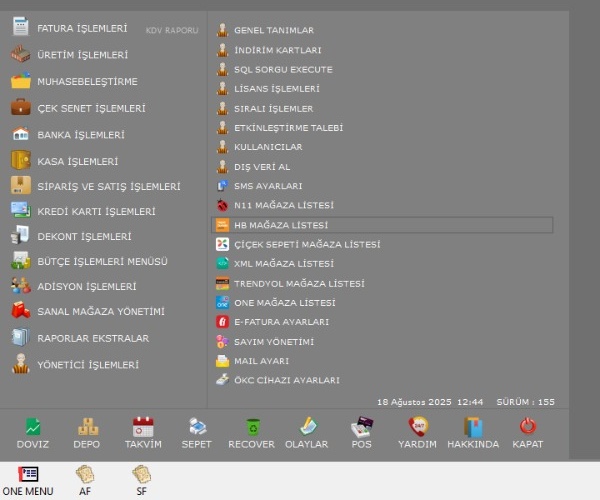Click the date and time text
600x500 pixels.
click(430, 402)
